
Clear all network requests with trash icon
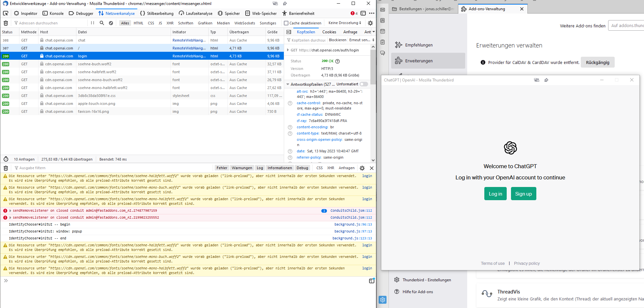click(6, 23)
